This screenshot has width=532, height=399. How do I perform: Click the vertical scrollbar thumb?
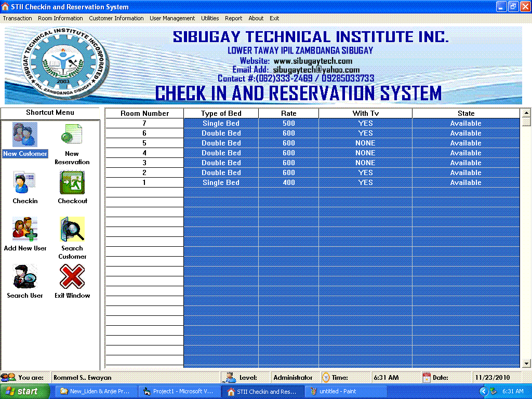(526, 122)
